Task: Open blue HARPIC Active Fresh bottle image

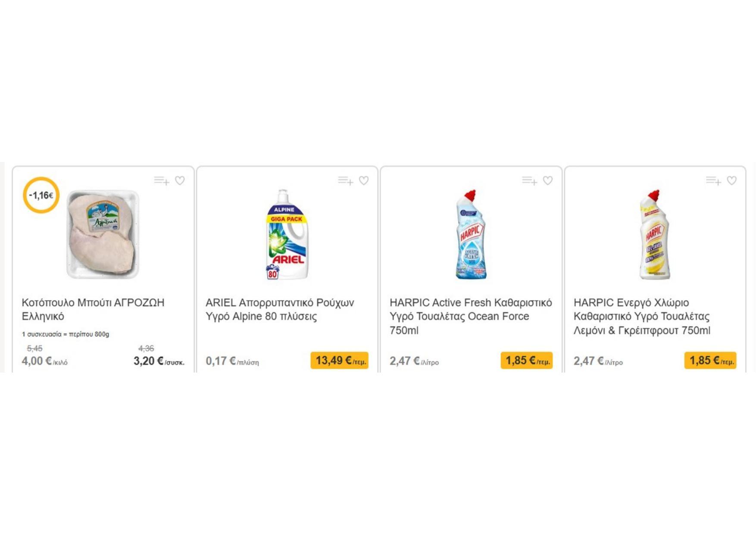Action: coord(471,235)
